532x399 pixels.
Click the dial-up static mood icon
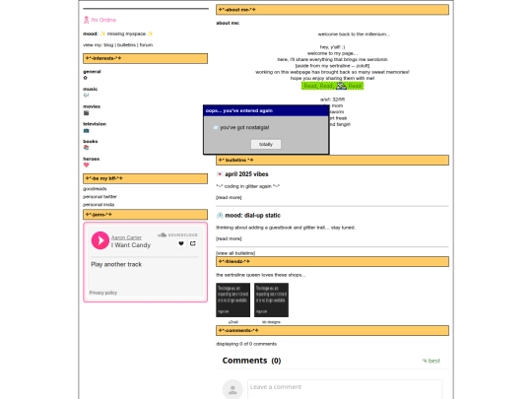(x=220, y=215)
